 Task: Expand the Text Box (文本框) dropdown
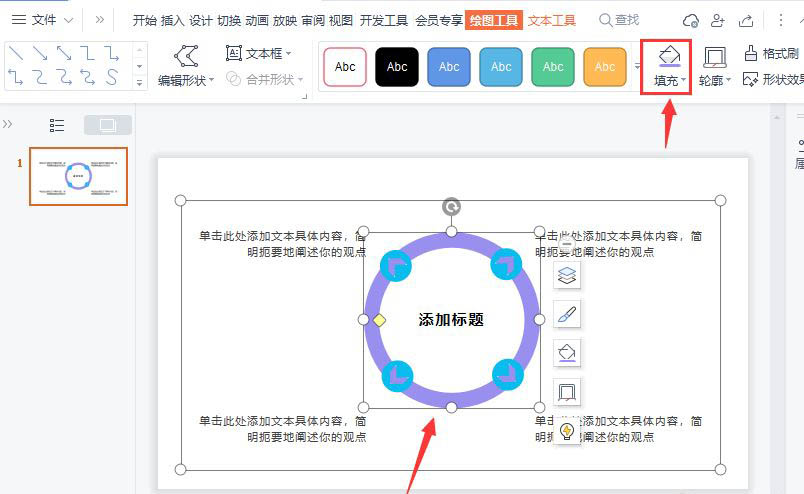(x=289, y=54)
